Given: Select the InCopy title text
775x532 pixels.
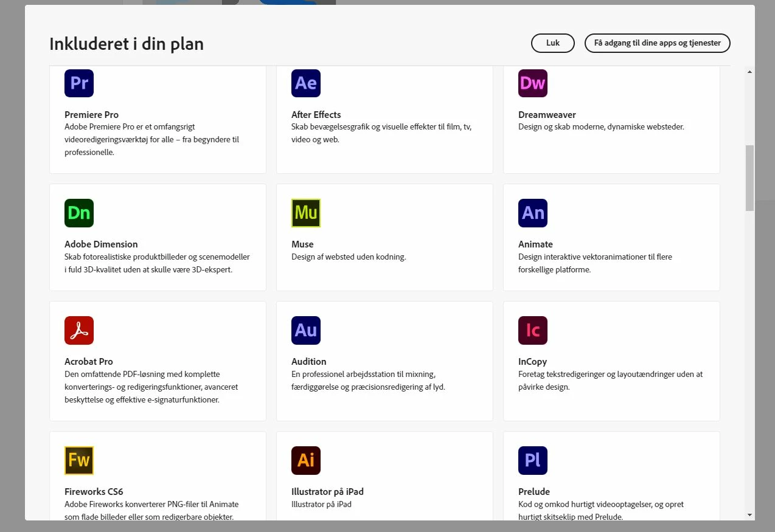Looking at the screenshot, I should pyautogui.click(x=532, y=361).
